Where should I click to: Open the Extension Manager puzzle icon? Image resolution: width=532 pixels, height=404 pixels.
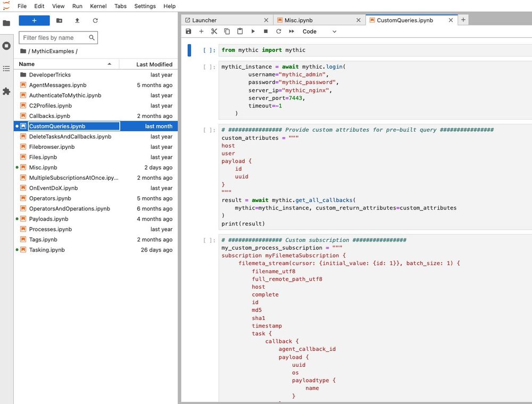coord(6,91)
